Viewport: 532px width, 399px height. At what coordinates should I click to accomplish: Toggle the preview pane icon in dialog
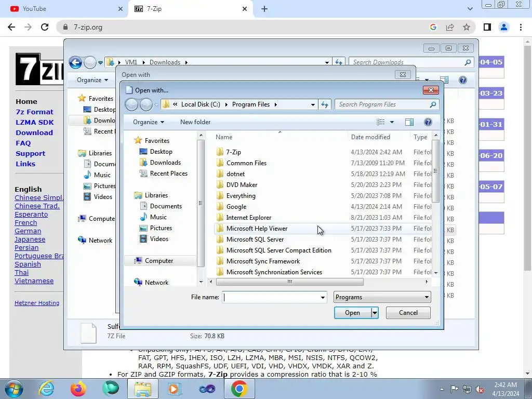[409, 122]
